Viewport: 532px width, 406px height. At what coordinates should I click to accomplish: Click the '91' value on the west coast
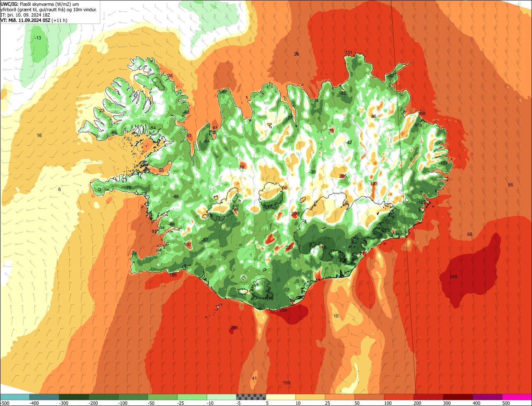click(x=154, y=231)
